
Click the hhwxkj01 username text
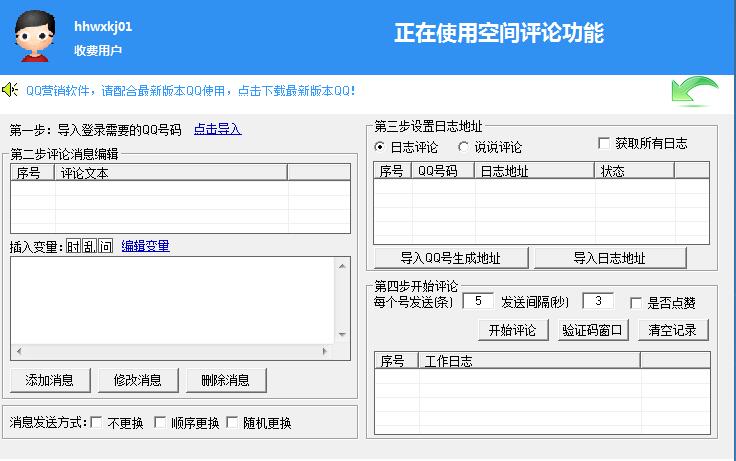(x=103, y=26)
